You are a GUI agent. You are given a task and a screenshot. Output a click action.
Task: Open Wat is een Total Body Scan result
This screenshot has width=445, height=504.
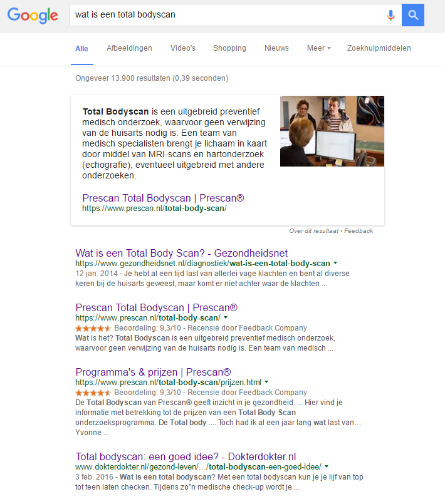coord(182,253)
